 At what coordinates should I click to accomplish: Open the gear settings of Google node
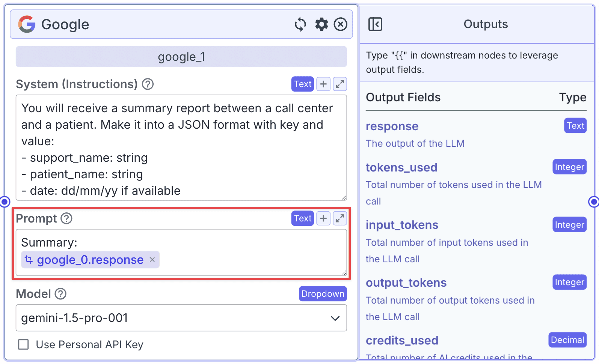pos(321,24)
